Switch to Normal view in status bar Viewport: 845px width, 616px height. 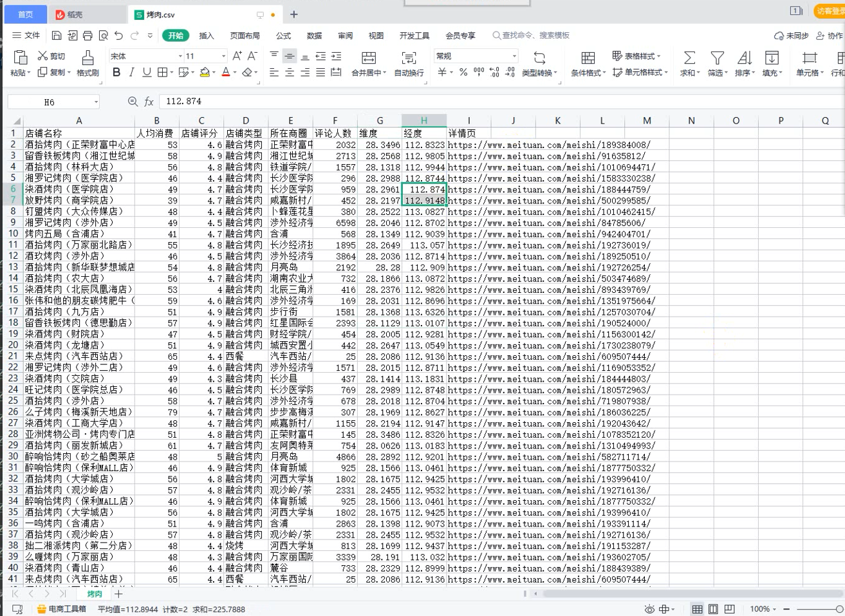pos(697,609)
